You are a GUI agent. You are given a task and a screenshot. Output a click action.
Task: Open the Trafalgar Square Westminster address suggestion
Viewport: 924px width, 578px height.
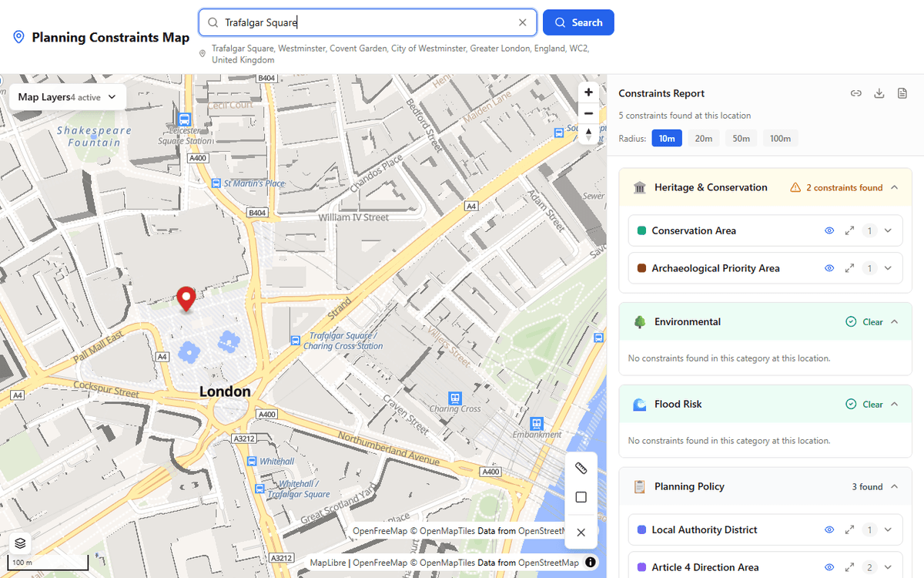point(400,53)
